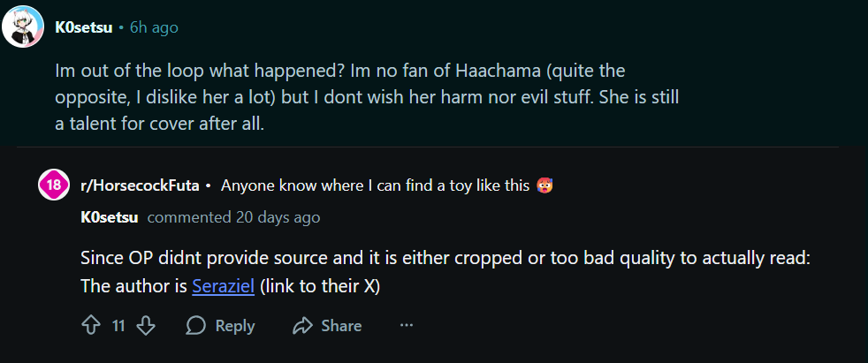Open K0setsu's profile avatar picture

(24, 27)
